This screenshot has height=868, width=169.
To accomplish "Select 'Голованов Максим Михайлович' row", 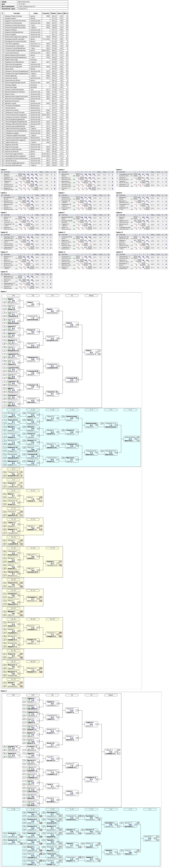I will 34,51.
